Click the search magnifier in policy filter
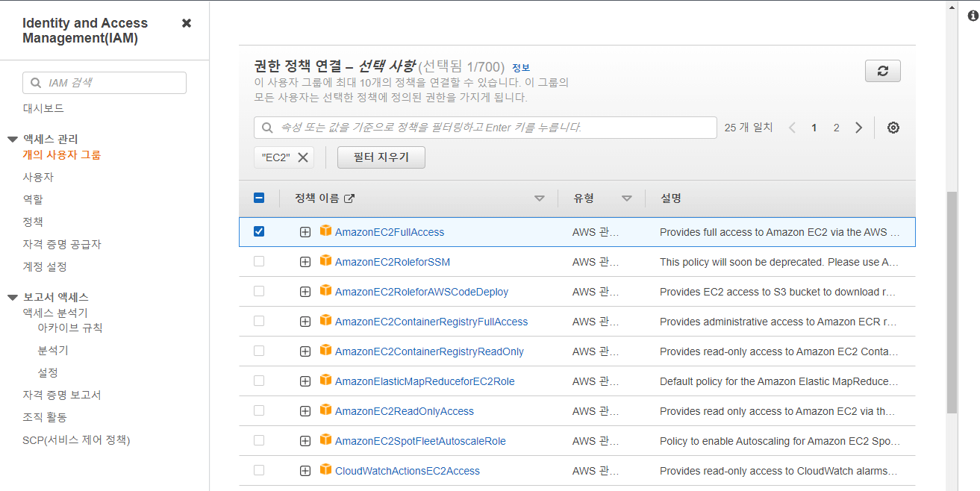Screen dimensions: 980x491 (266, 128)
